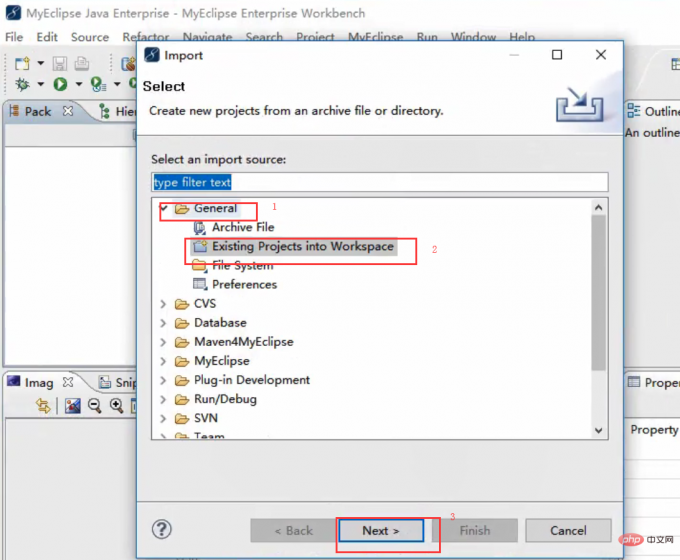Click the Run external tools icon

tap(98, 84)
